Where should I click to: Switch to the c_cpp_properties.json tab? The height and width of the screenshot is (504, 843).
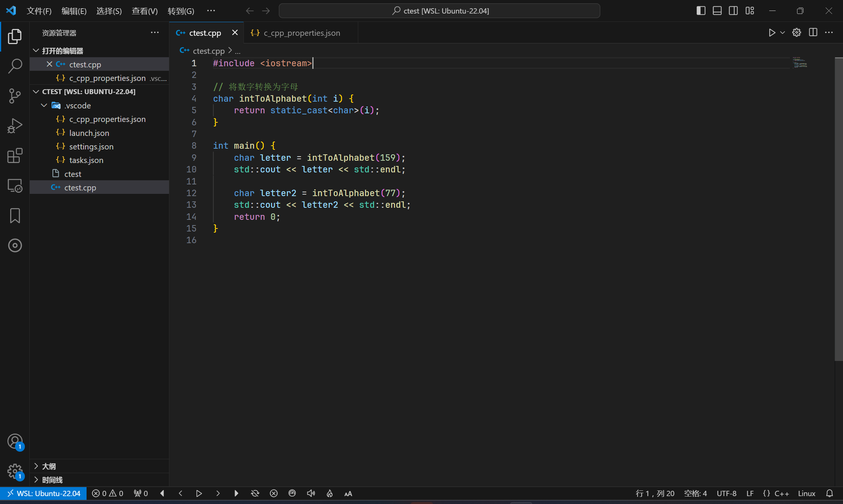click(x=301, y=33)
